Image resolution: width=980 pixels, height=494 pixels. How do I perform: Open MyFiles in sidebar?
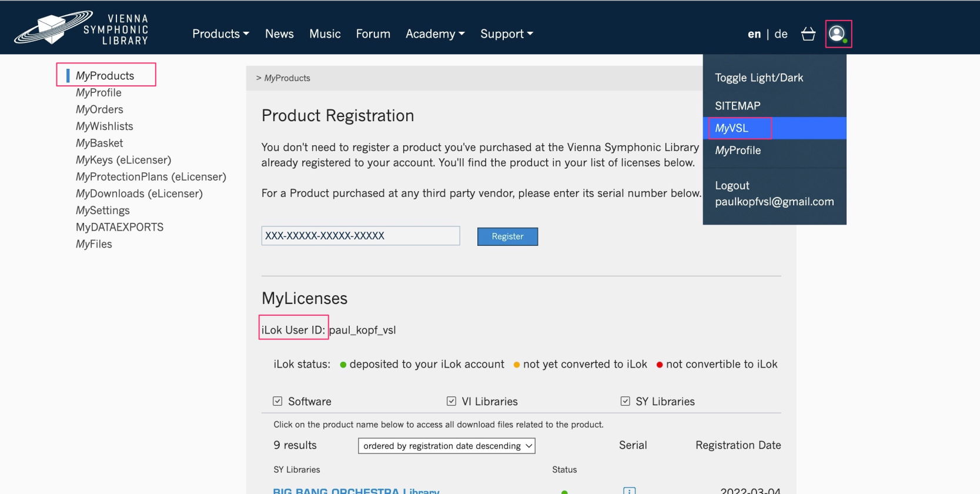click(x=94, y=244)
